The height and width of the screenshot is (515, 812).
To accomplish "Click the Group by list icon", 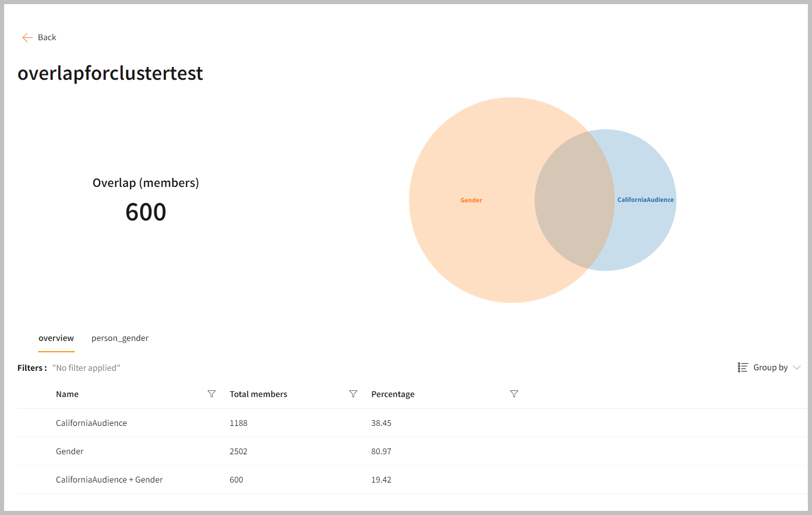I will tap(742, 368).
